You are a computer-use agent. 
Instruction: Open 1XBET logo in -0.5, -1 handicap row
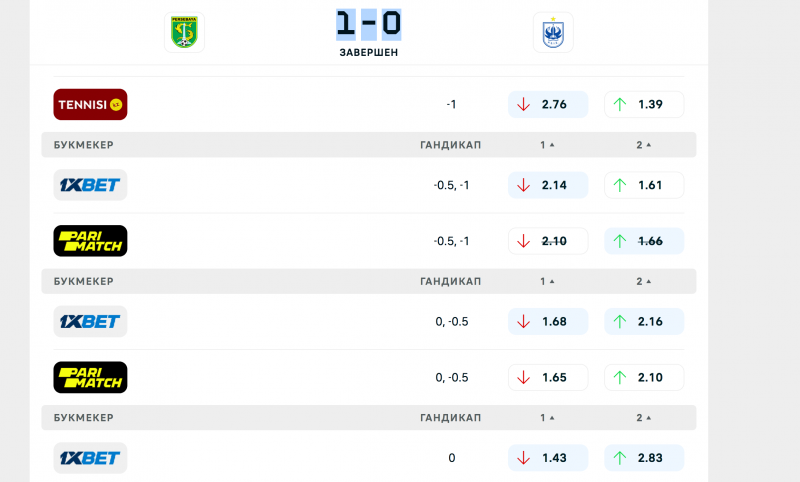(x=90, y=185)
